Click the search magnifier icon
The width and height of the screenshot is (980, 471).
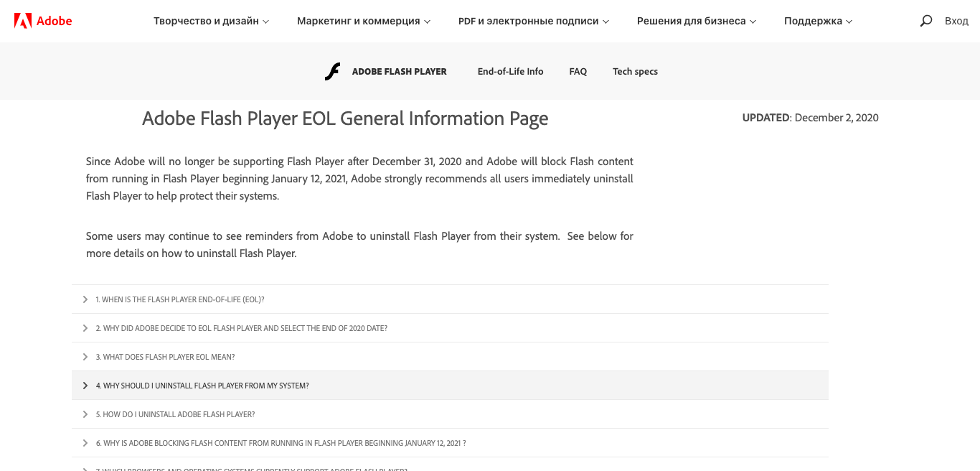pyautogui.click(x=926, y=21)
